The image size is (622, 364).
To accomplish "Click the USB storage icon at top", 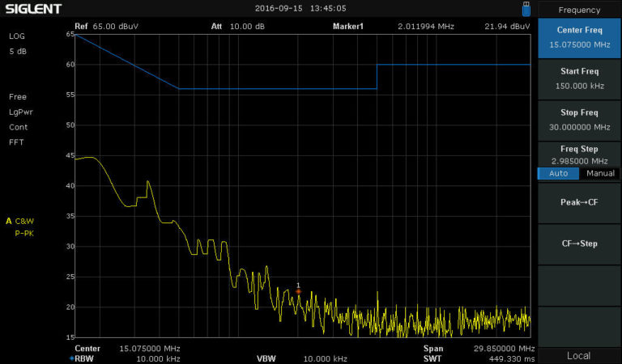I will pos(526,8).
